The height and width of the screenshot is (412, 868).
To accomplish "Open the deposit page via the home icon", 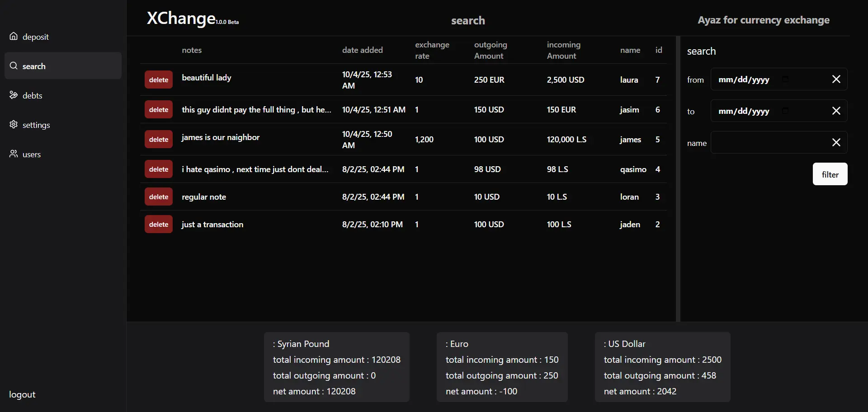I will tap(14, 37).
